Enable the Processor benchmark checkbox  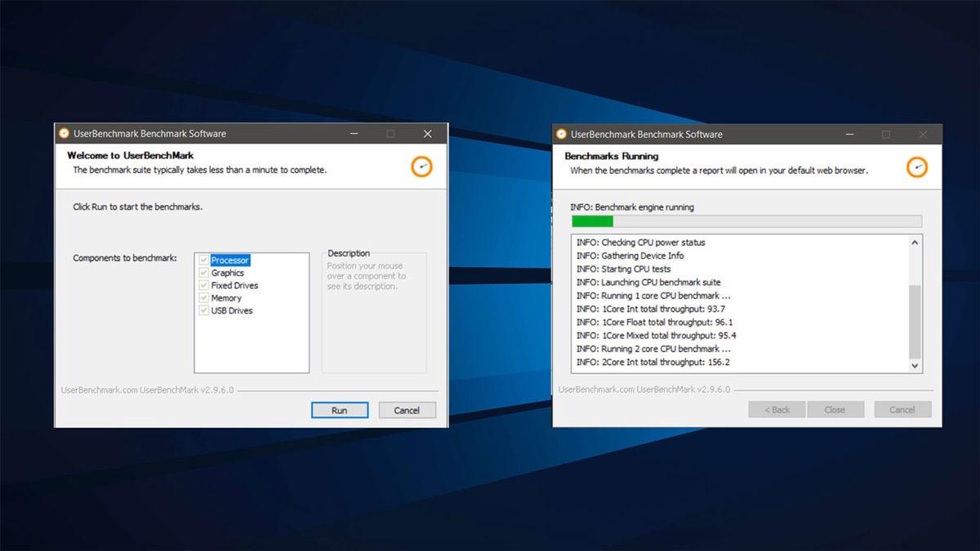coord(203,259)
